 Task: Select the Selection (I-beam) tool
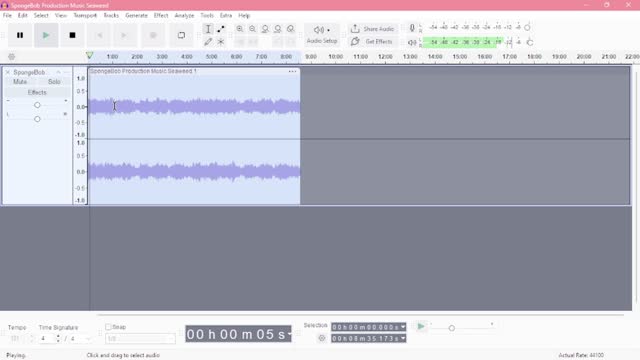[208, 29]
